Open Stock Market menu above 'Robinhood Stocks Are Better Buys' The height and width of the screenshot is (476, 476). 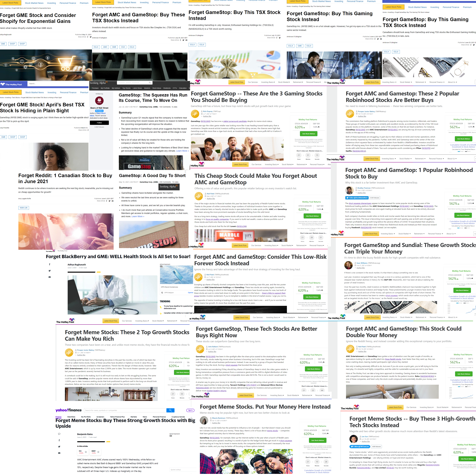click(406, 82)
